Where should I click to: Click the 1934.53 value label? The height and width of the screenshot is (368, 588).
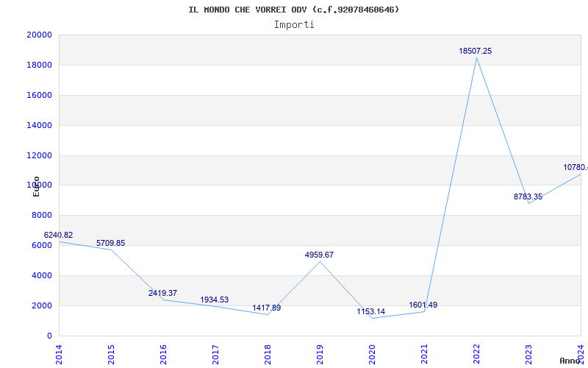click(x=214, y=300)
